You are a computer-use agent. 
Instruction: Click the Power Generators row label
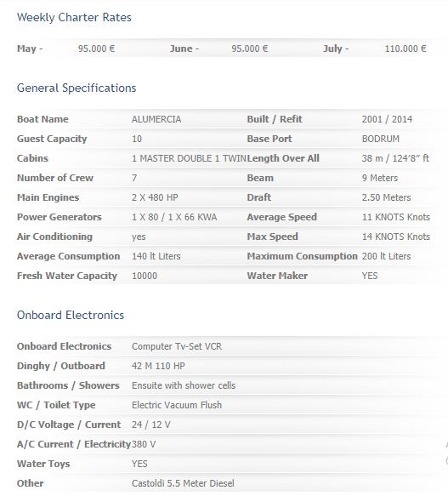click(x=60, y=217)
